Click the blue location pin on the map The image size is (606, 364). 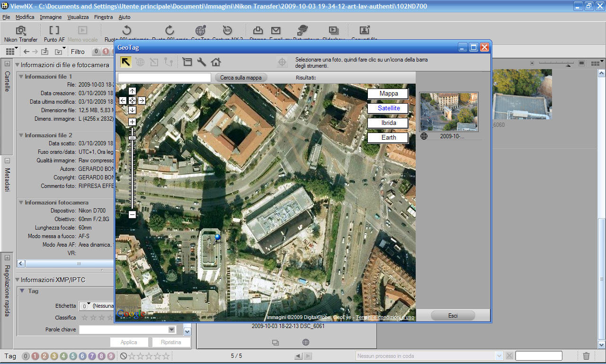coord(217,237)
